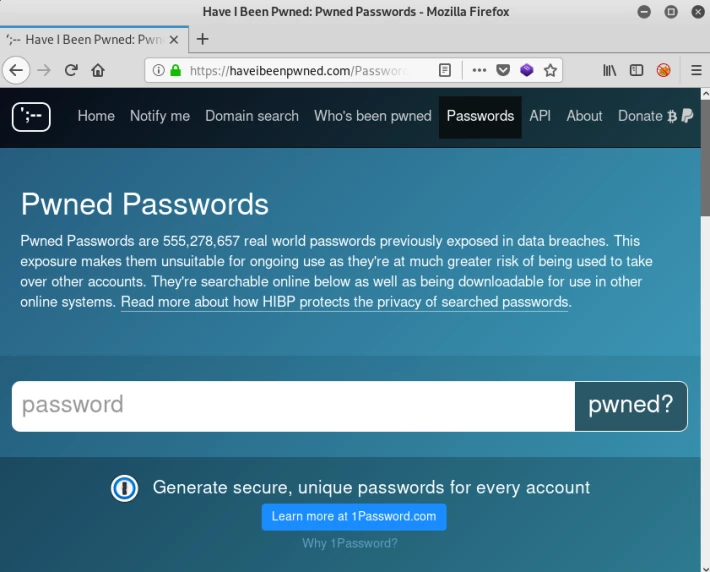Click the pwned? search button
This screenshot has height=572, width=710.
[631, 406]
